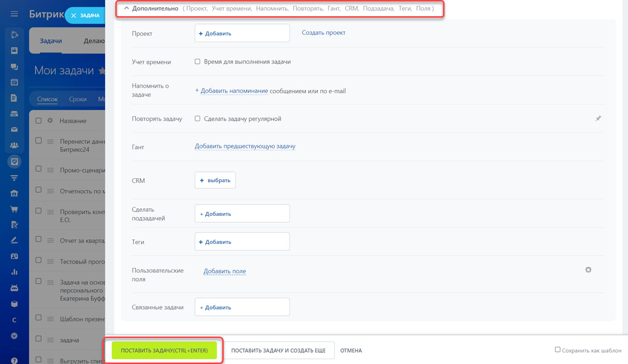
Task: Open the help question mark icon
Action: pyautogui.click(x=14, y=361)
